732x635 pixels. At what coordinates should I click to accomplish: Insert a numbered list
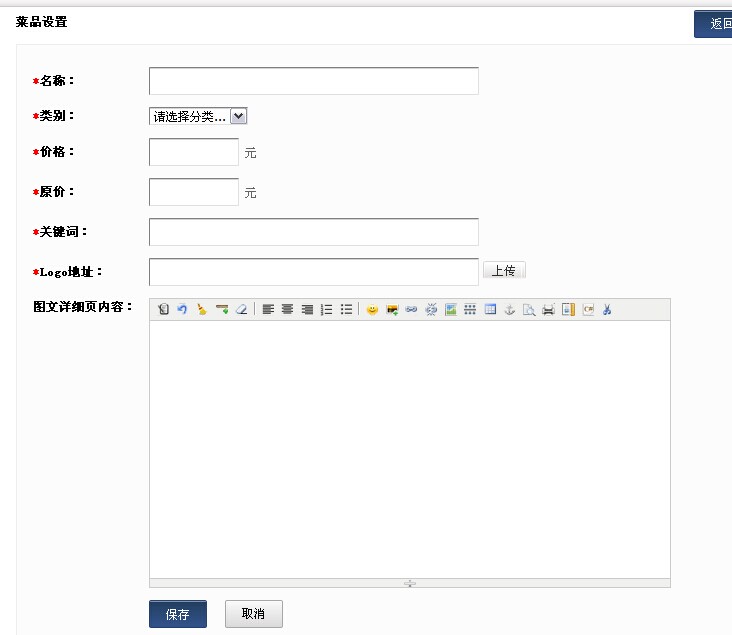coord(326,310)
